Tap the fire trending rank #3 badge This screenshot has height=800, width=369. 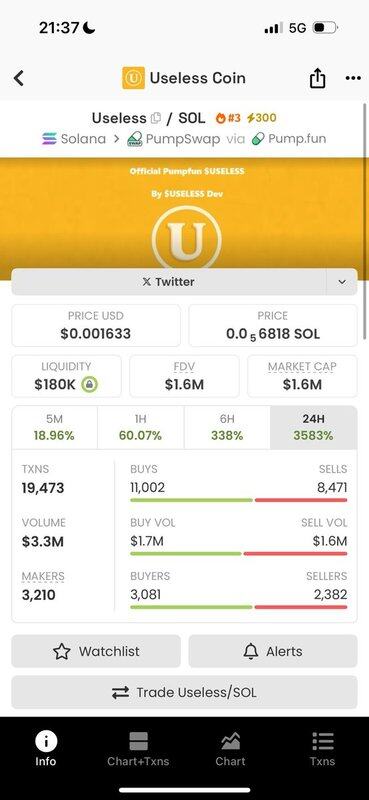coord(228,118)
